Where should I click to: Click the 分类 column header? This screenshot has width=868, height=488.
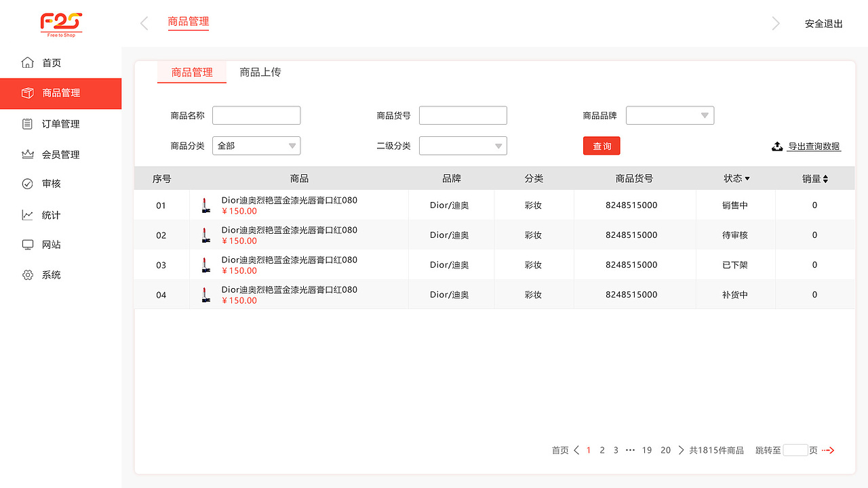tap(534, 179)
